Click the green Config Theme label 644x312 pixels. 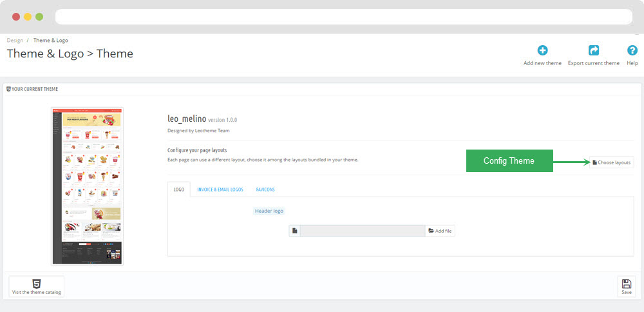click(509, 161)
